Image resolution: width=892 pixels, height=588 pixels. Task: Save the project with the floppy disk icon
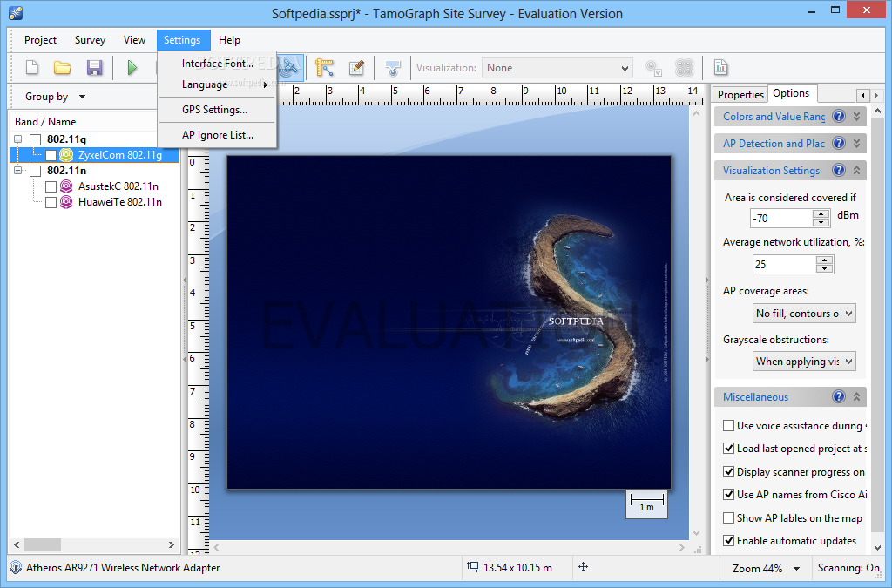tap(94, 68)
